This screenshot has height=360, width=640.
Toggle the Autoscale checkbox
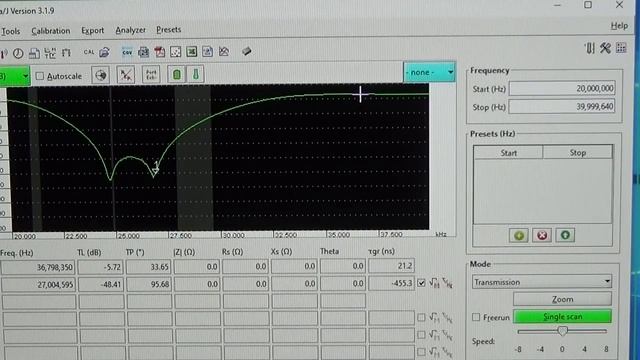tap(40, 76)
